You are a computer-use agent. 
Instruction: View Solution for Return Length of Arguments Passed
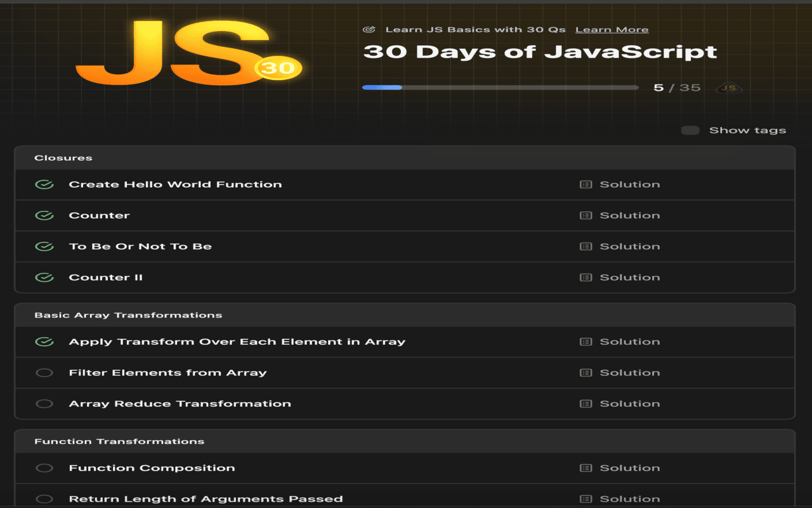pyautogui.click(x=630, y=499)
